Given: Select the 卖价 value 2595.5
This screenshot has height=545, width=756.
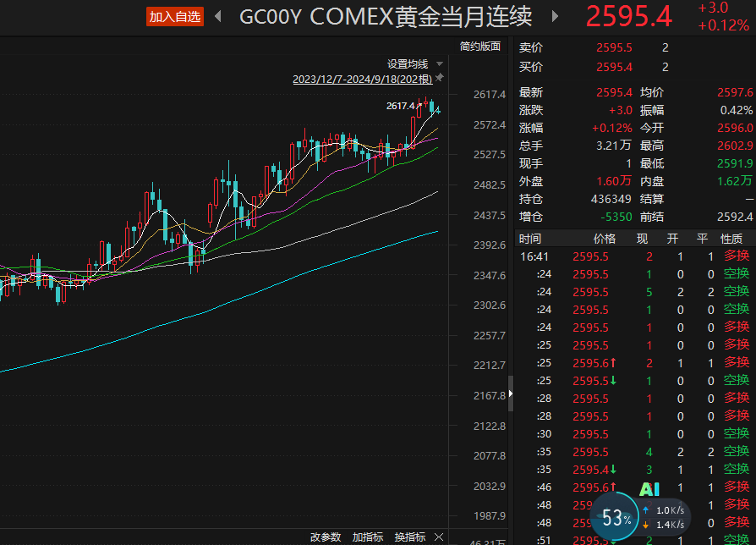Looking at the screenshot, I should 614,47.
